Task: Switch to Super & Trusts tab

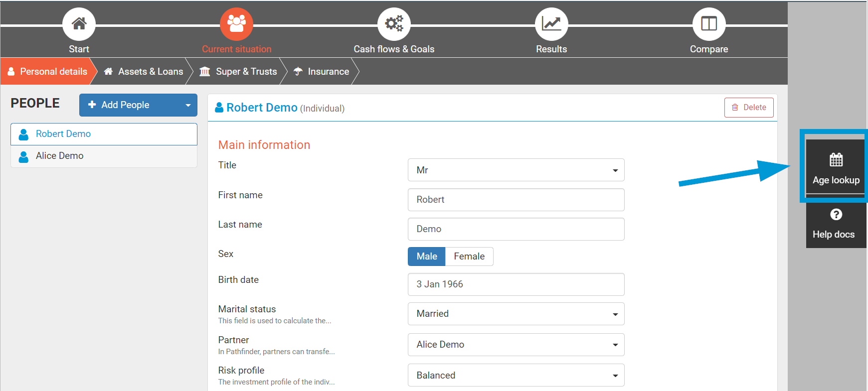Action: 238,72
